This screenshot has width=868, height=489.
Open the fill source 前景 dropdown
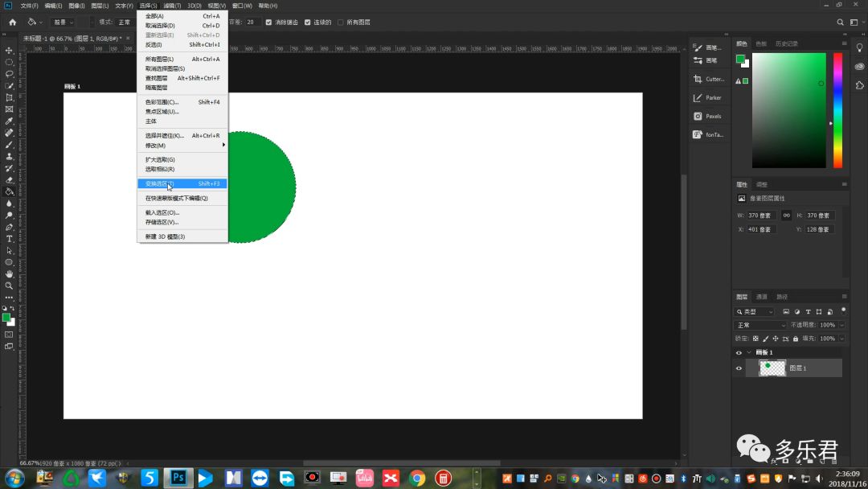pyautogui.click(x=63, y=23)
